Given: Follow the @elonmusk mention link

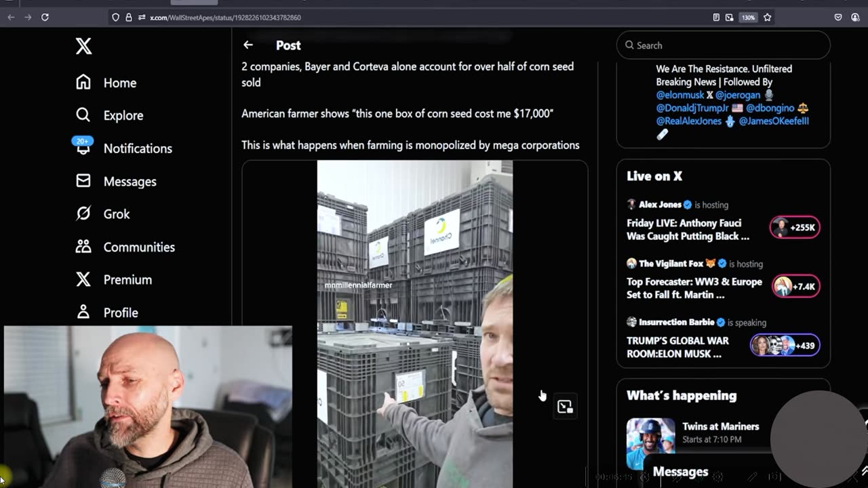Looking at the screenshot, I should pyautogui.click(x=680, y=95).
